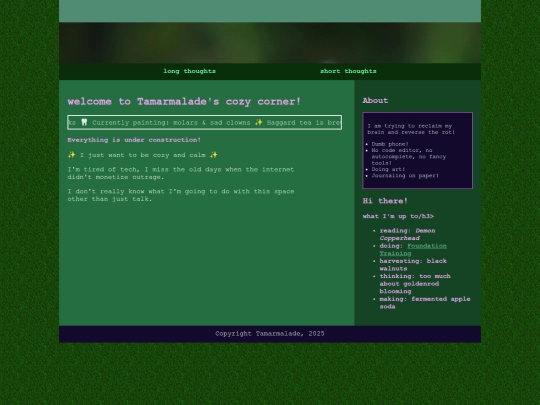Click the 'reading: Demon Copperhead' item
Screen dimensions: 540x405
[407, 235]
